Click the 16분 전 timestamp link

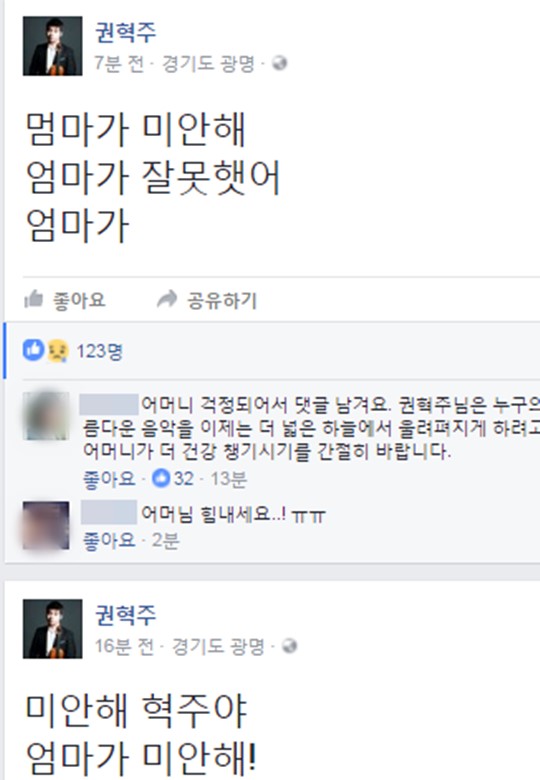124,646
